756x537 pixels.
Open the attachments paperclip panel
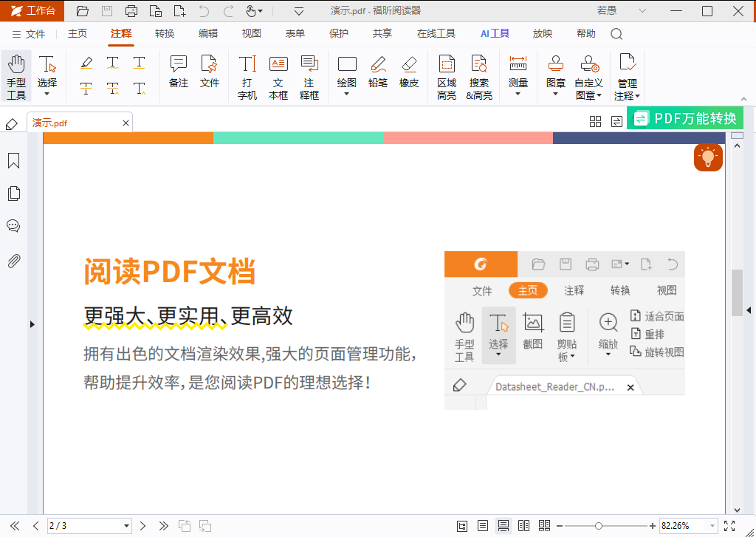coord(13,261)
